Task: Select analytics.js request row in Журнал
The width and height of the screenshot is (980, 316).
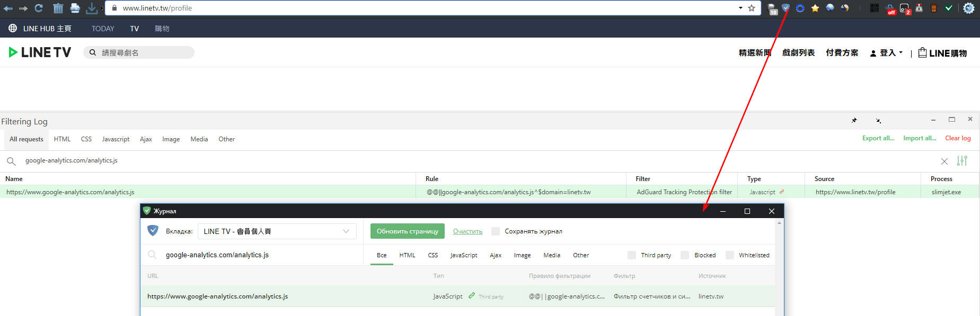Action: click(458, 296)
